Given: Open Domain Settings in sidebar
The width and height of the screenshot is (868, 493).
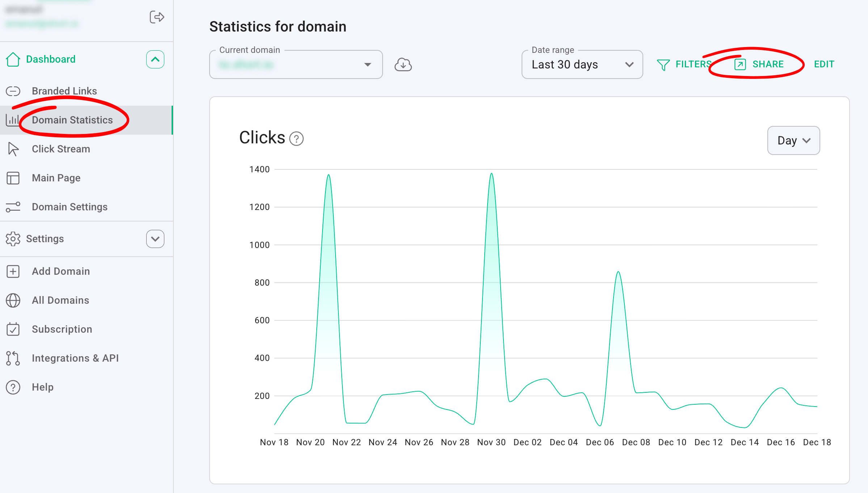Looking at the screenshot, I should coord(69,207).
